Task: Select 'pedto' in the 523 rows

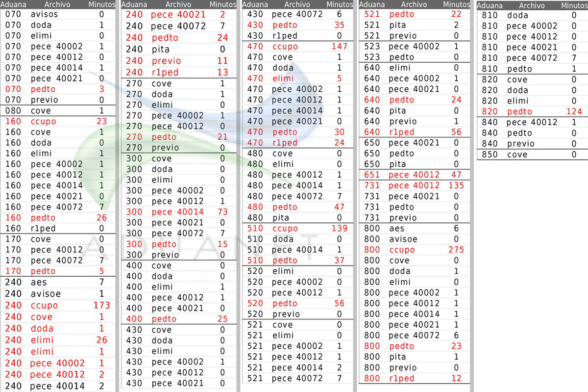Action: 401,57
